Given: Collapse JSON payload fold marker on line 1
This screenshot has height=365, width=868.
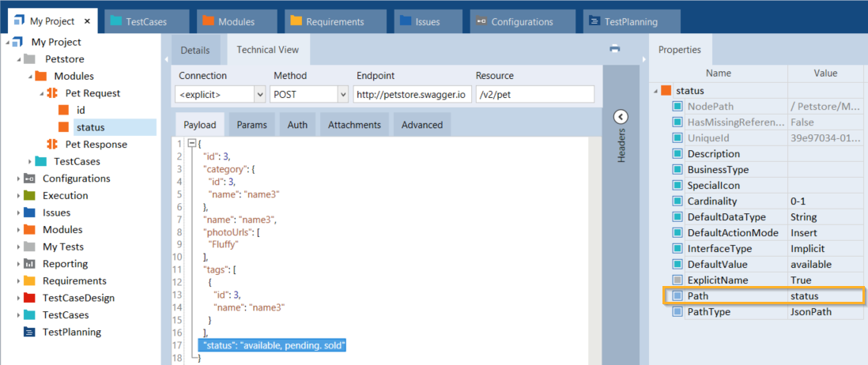Looking at the screenshot, I should [x=191, y=144].
